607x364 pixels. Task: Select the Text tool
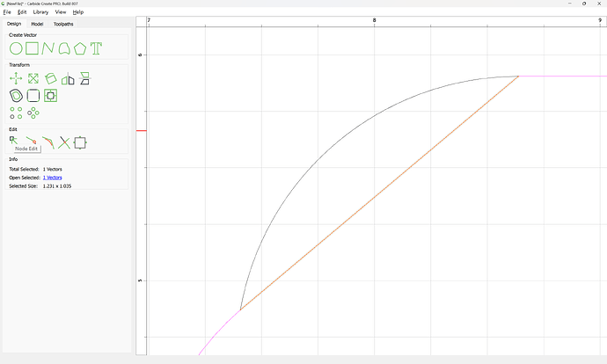pyautogui.click(x=96, y=48)
